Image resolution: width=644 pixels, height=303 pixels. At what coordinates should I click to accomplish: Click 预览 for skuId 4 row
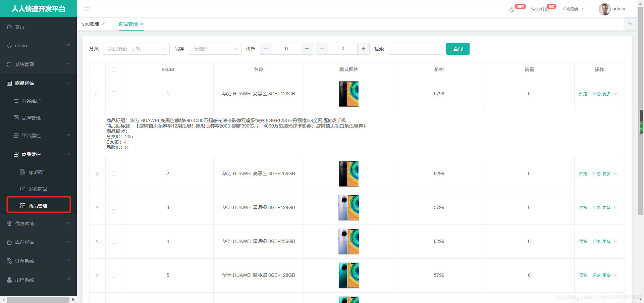(583, 242)
